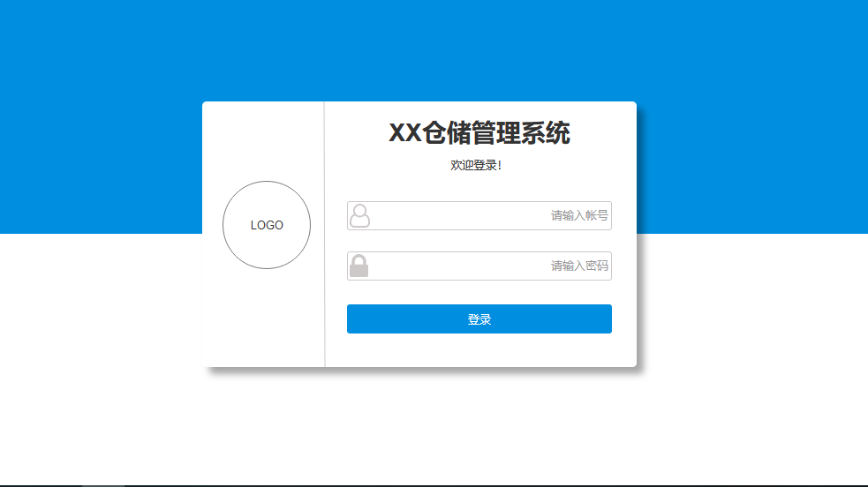Click the empty middle of the account field
This screenshot has height=487, width=868.
tap(459, 215)
